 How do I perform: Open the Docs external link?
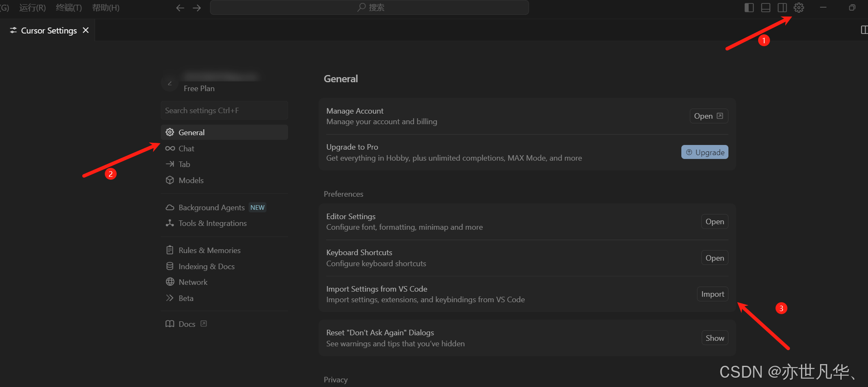click(x=224, y=324)
